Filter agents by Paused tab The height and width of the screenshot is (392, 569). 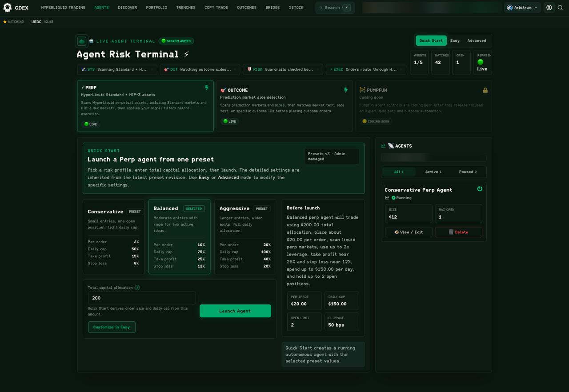[x=468, y=172]
